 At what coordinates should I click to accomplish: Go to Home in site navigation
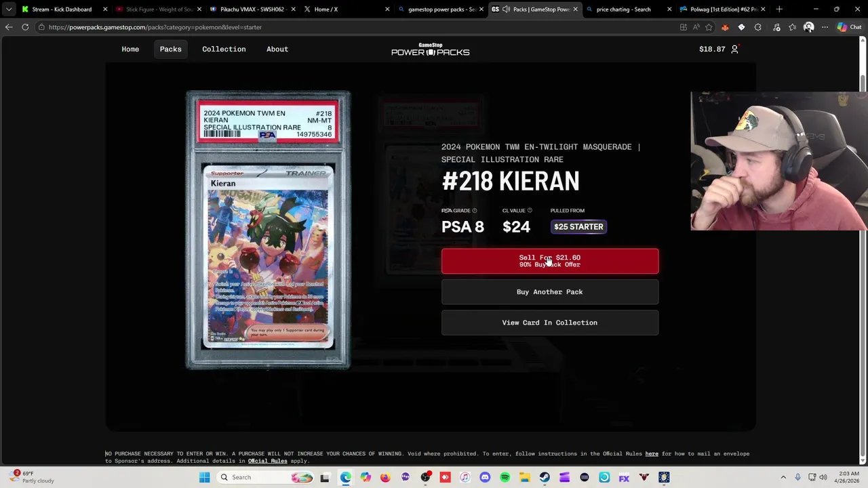tap(130, 49)
